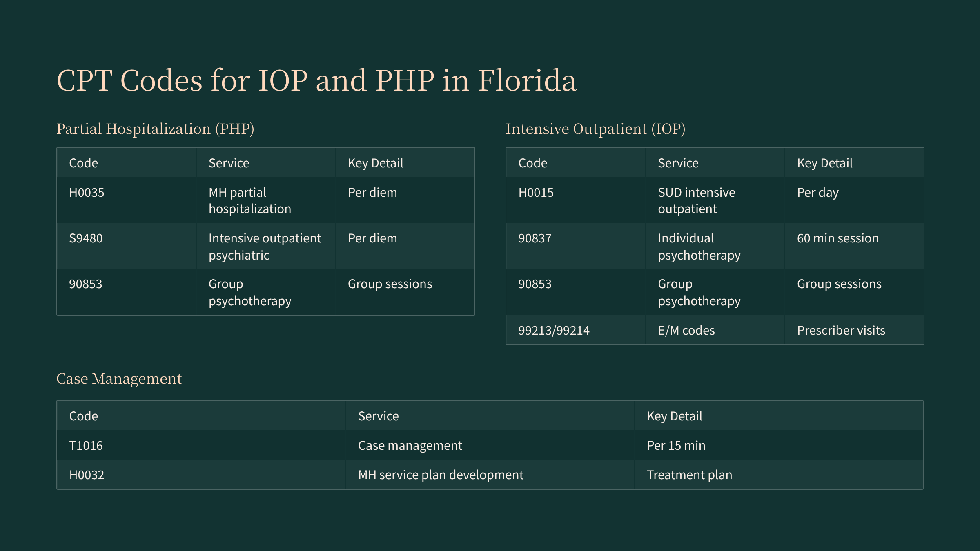
Task: Select the S9480 code cell
Action: [x=86, y=238]
